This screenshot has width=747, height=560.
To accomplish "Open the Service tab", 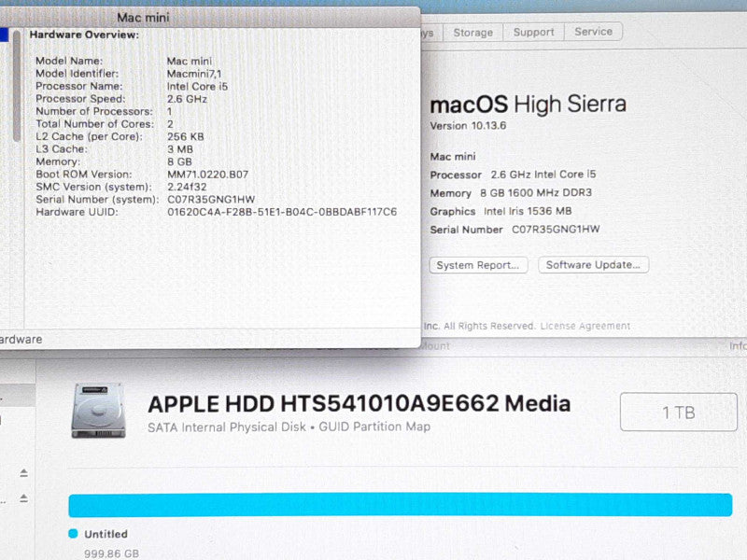I will click(x=593, y=32).
